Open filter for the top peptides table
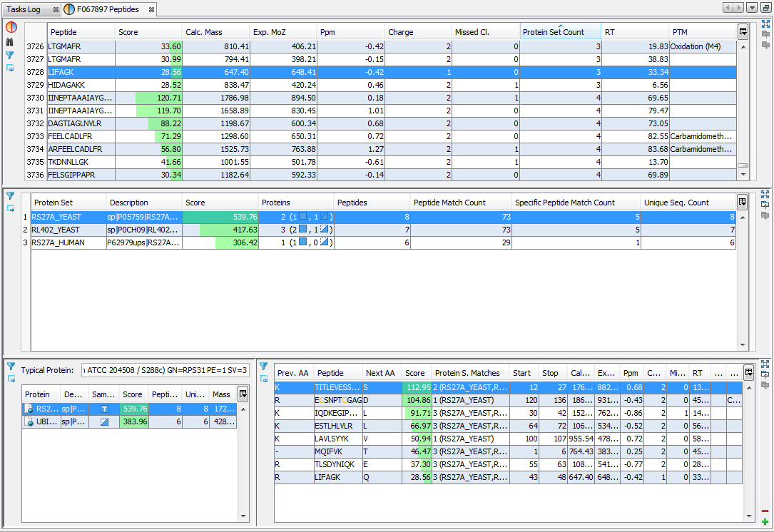The height and width of the screenshot is (532, 774). 11,55
